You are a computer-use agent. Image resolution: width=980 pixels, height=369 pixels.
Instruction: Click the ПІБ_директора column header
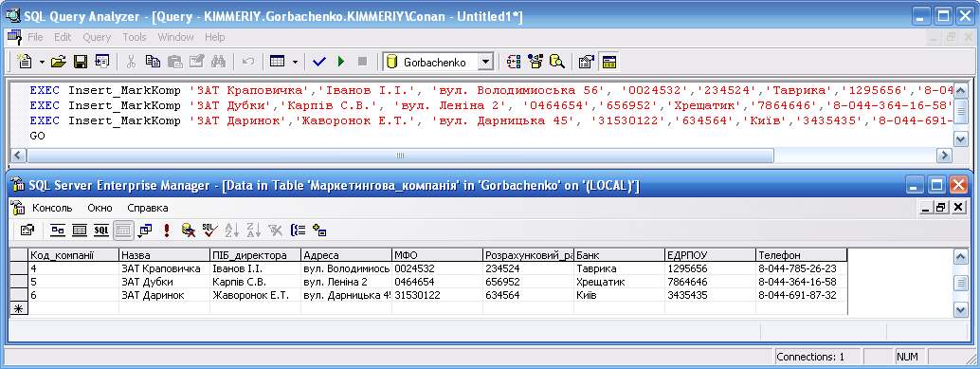click(x=256, y=255)
